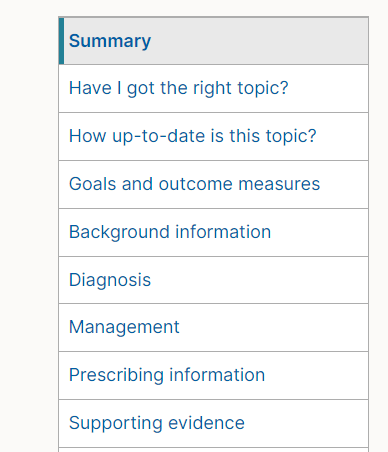The height and width of the screenshot is (452, 388).
Task: Open the Background information section
Action: coord(170,232)
